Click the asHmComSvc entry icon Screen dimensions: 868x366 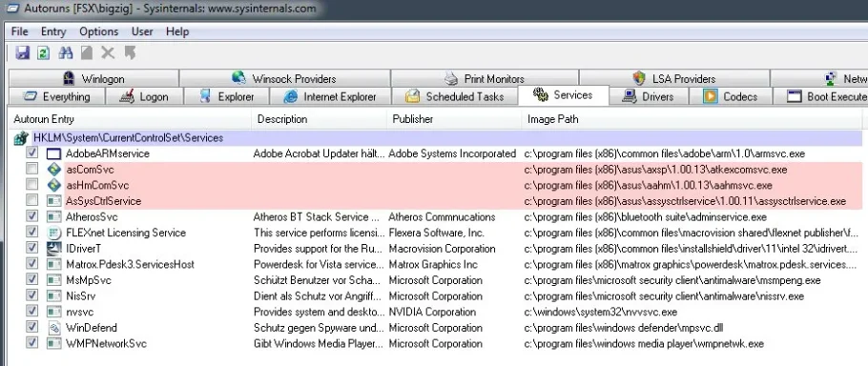click(x=53, y=185)
